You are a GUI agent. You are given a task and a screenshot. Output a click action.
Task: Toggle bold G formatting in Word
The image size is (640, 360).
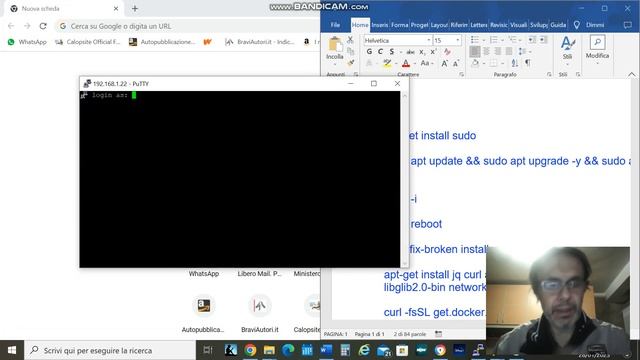tap(369, 51)
